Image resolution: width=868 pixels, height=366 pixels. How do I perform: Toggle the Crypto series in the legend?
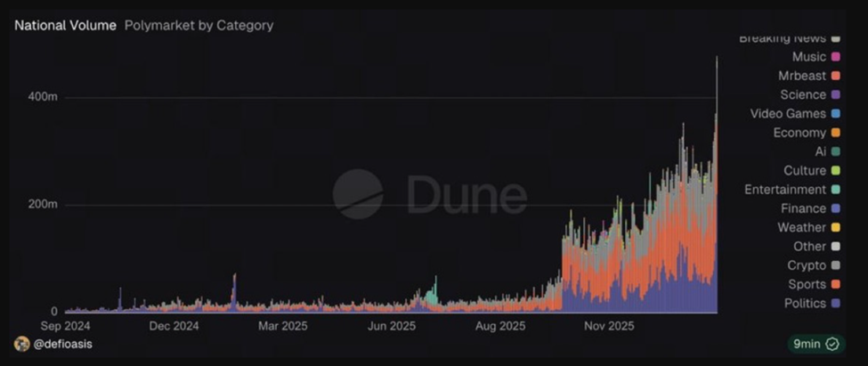[807, 265]
